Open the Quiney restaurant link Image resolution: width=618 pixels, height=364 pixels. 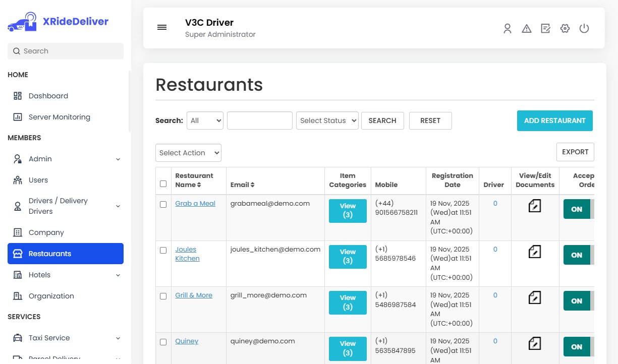click(x=187, y=341)
